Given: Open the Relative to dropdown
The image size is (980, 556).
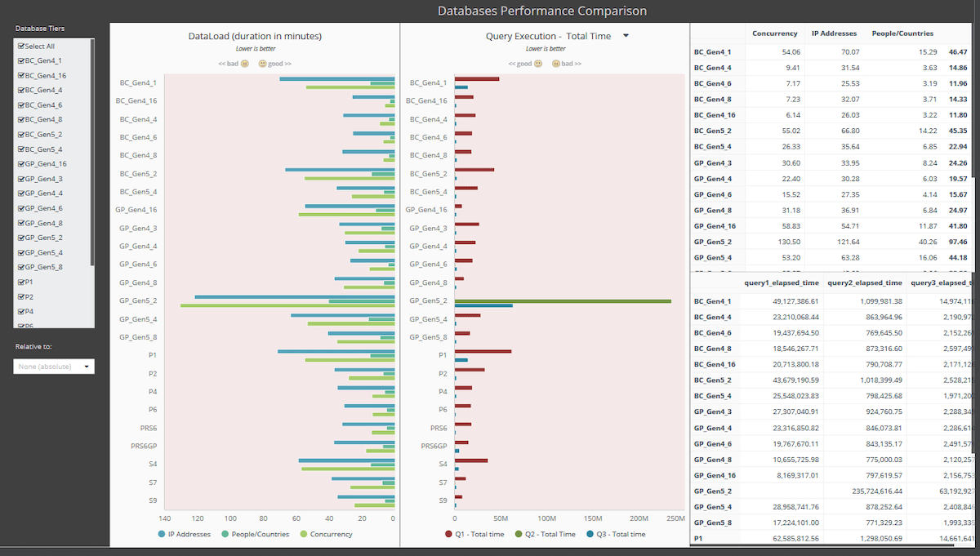Looking at the screenshot, I should (54, 367).
